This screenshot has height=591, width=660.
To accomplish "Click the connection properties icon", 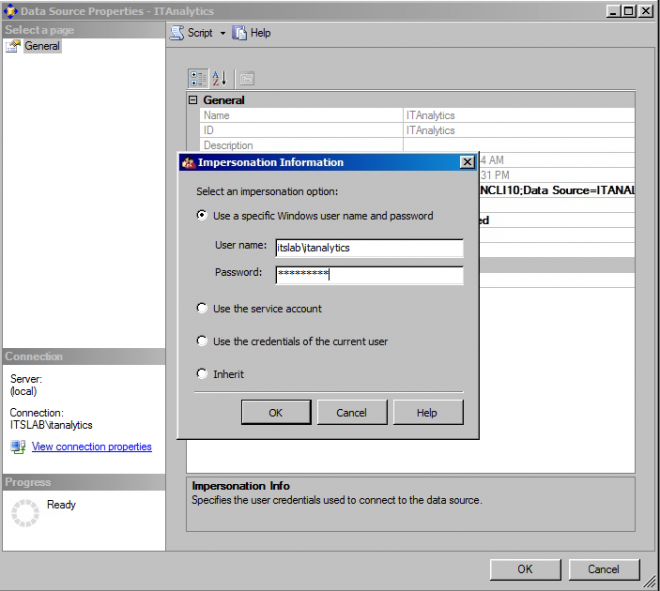I will tap(18, 447).
